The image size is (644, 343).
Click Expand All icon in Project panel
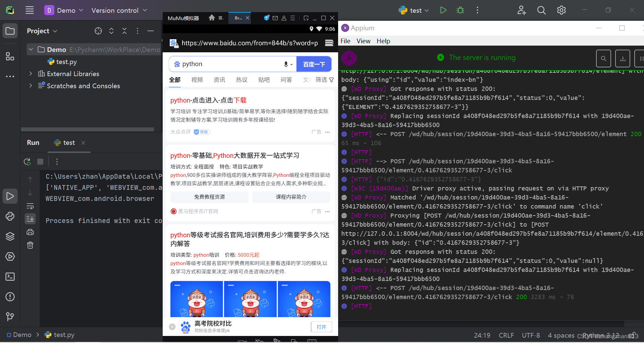coord(111,31)
